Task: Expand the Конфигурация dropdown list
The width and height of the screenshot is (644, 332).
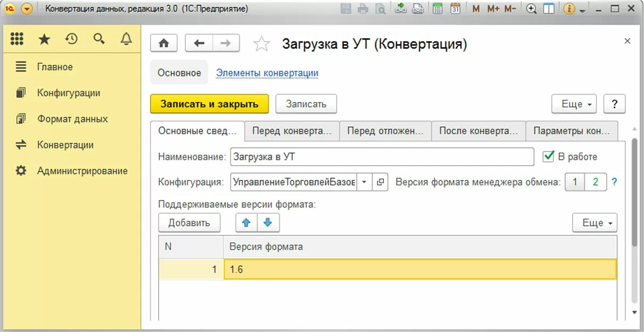Action: pyautogui.click(x=364, y=182)
